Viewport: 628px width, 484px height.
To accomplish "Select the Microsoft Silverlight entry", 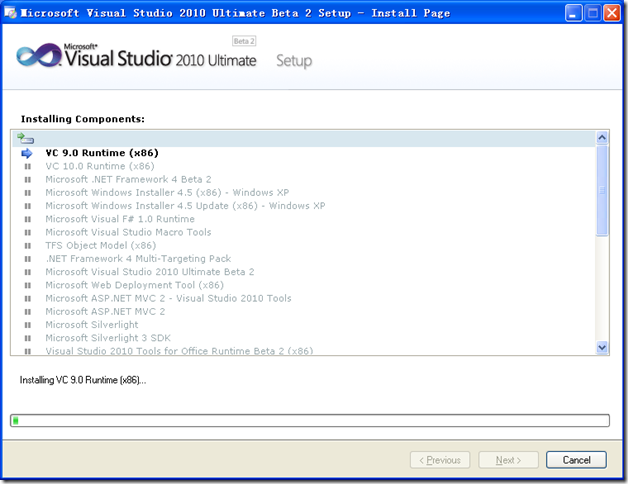I will click(x=92, y=325).
